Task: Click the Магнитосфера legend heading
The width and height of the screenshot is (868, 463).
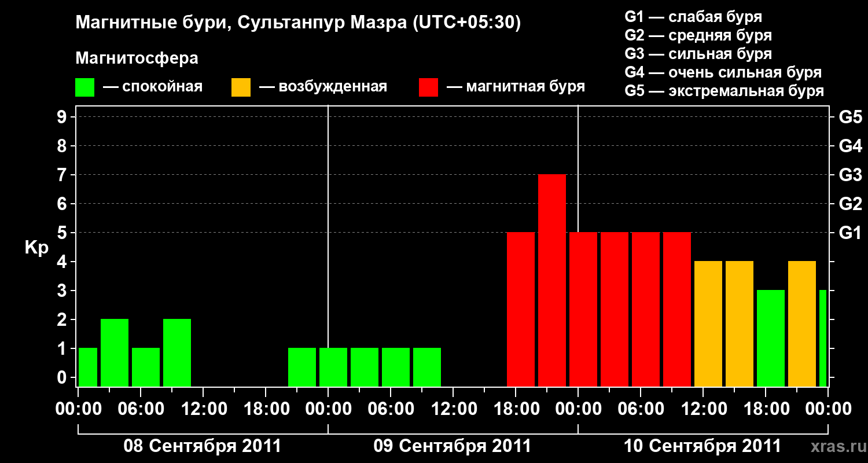Action: [x=137, y=58]
